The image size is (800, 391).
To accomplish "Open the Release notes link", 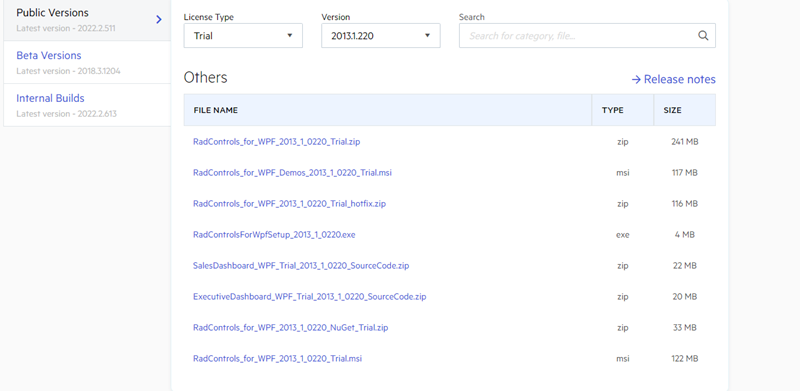I will (x=673, y=80).
